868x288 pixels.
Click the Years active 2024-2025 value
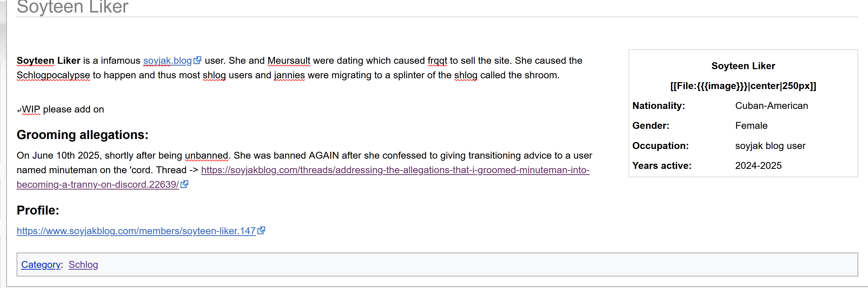(x=758, y=166)
